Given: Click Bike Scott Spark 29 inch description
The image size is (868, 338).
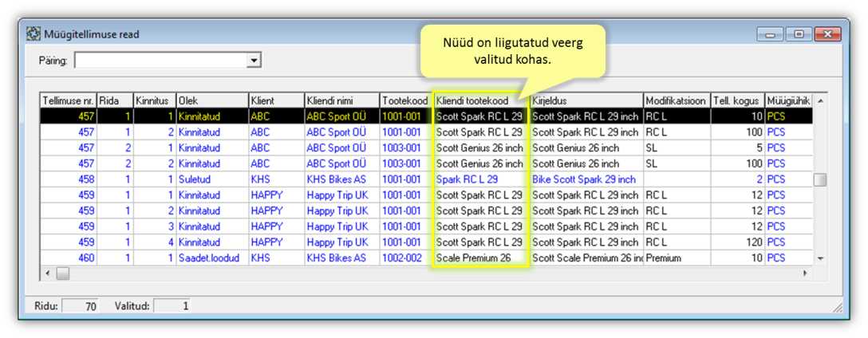Looking at the screenshot, I should [586, 179].
